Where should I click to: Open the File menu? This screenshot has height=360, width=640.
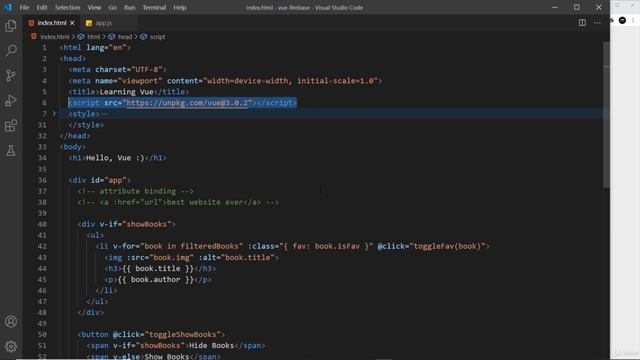tap(24, 8)
